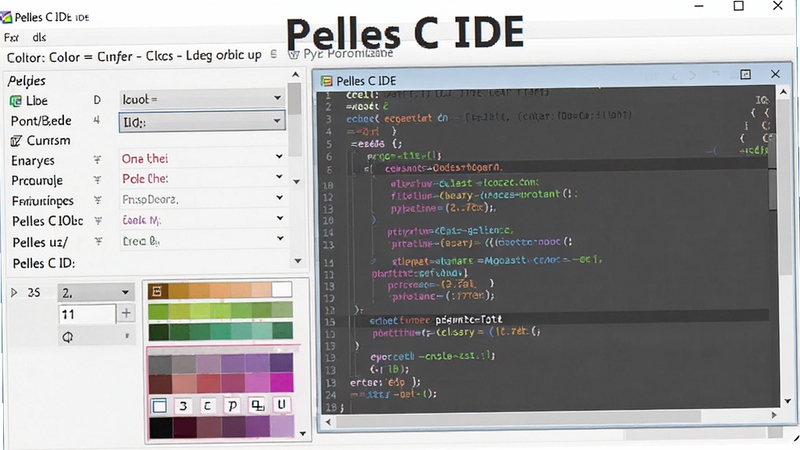800x450 pixels.
Task: Open the 'Ona thei' dropdown
Action: [x=202, y=158]
